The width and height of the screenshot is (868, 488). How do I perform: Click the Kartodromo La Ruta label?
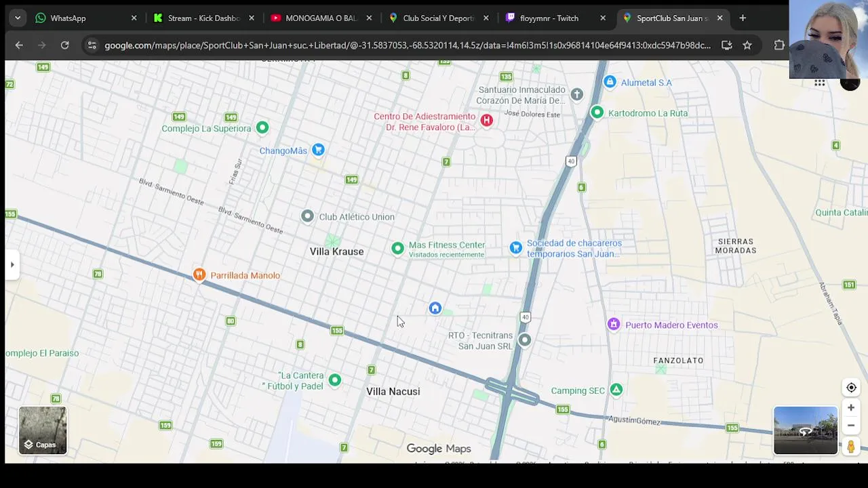pyautogui.click(x=648, y=113)
